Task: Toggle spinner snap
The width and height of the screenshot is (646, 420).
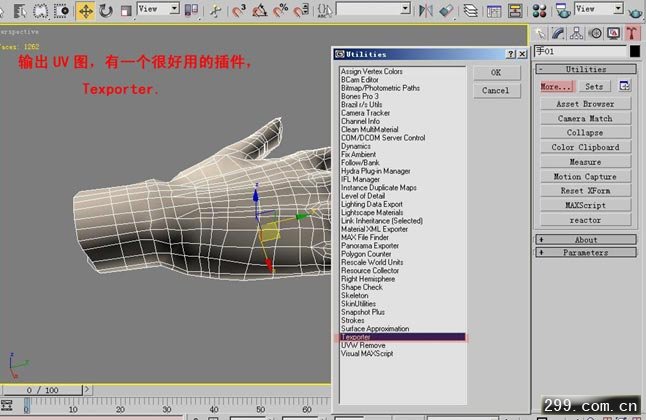Action: [302, 10]
